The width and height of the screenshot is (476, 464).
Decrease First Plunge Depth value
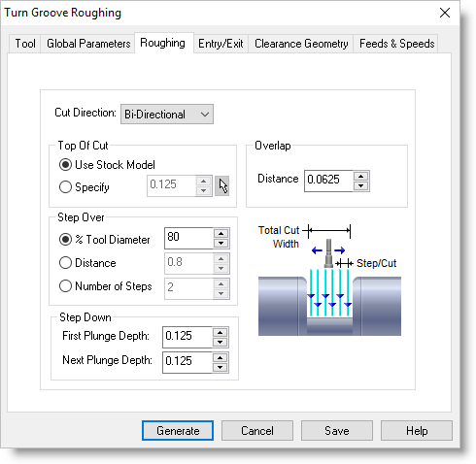tap(221, 342)
